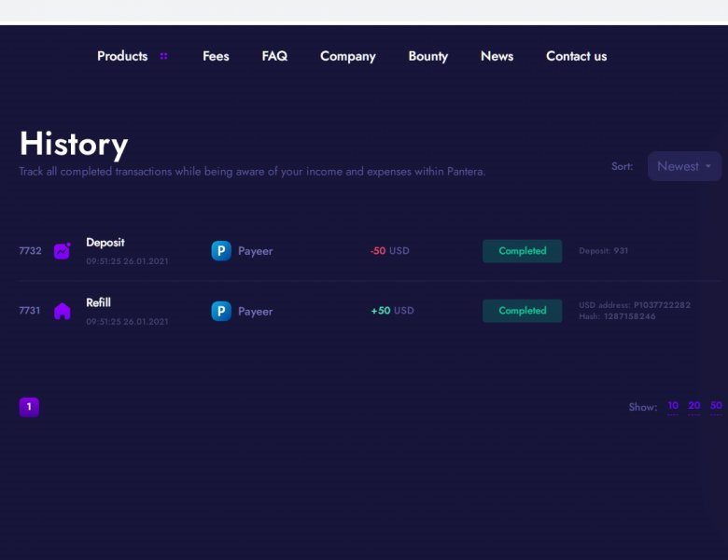Open the Newest sort dropdown
Screen dimensions: 728x560
(684, 166)
